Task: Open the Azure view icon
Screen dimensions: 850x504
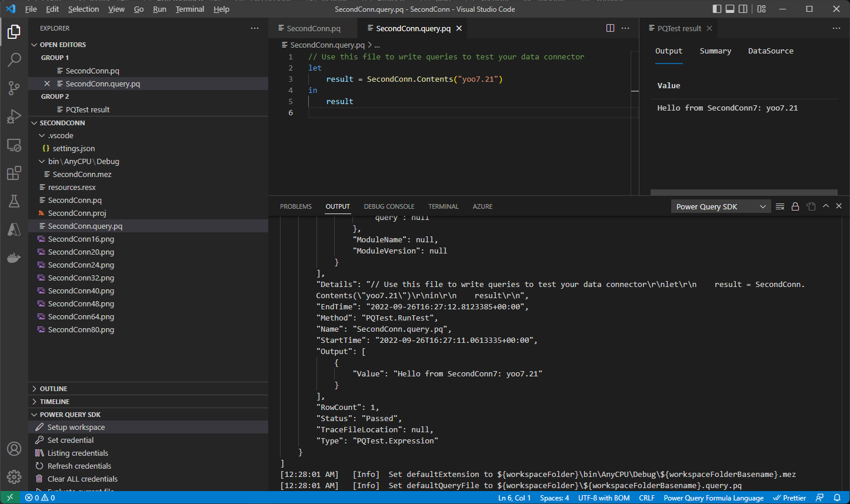Action: 14,229
